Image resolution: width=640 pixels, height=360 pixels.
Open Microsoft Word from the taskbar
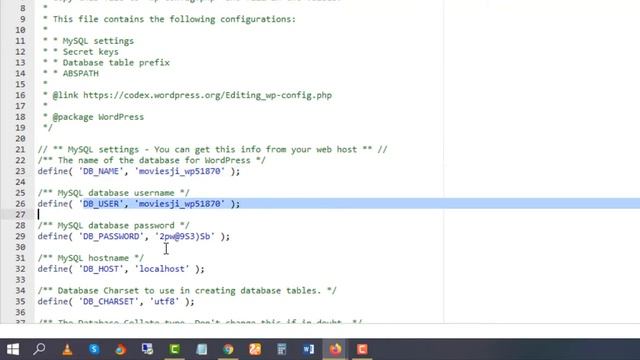pyautogui.click(x=309, y=349)
